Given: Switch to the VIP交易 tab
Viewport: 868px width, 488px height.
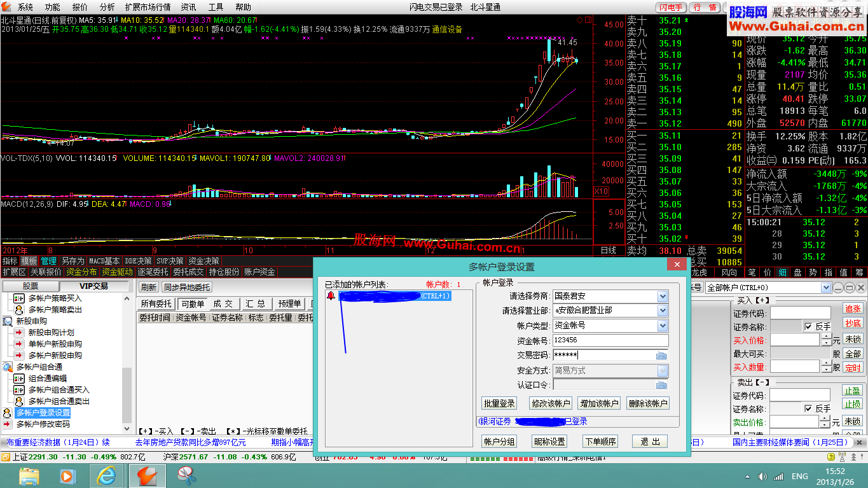Looking at the screenshot, I should tap(93, 286).
